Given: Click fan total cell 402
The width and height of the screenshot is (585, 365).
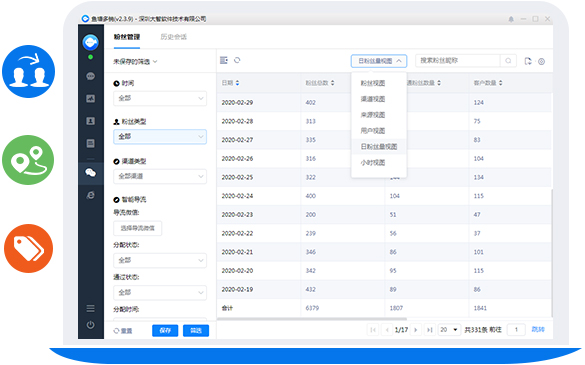Looking at the screenshot, I should point(310,103).
